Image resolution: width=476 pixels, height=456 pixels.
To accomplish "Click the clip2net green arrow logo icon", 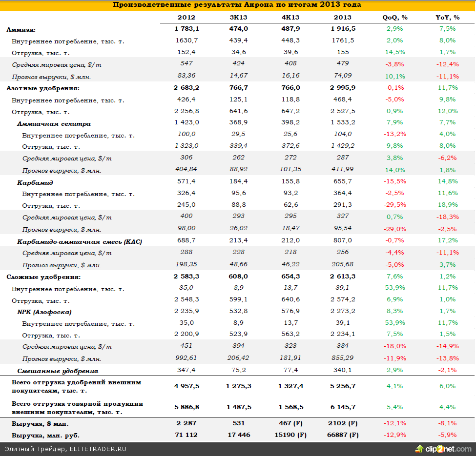I will 419,448.
